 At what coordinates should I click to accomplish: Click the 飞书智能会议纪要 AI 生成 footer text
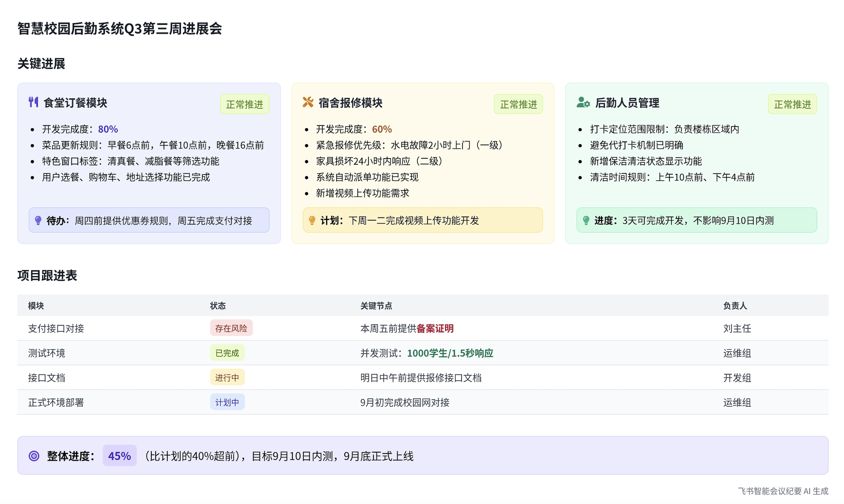pyautogui.click(x=783, y=491)
